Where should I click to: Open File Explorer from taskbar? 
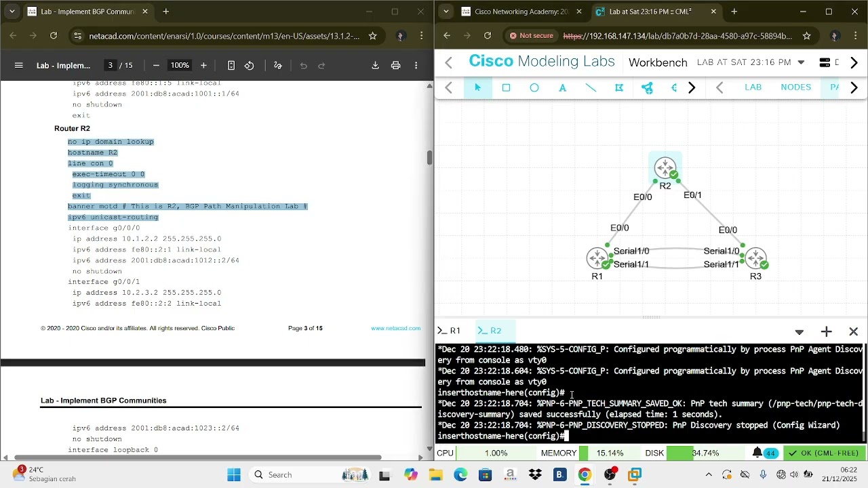[435, 474]
